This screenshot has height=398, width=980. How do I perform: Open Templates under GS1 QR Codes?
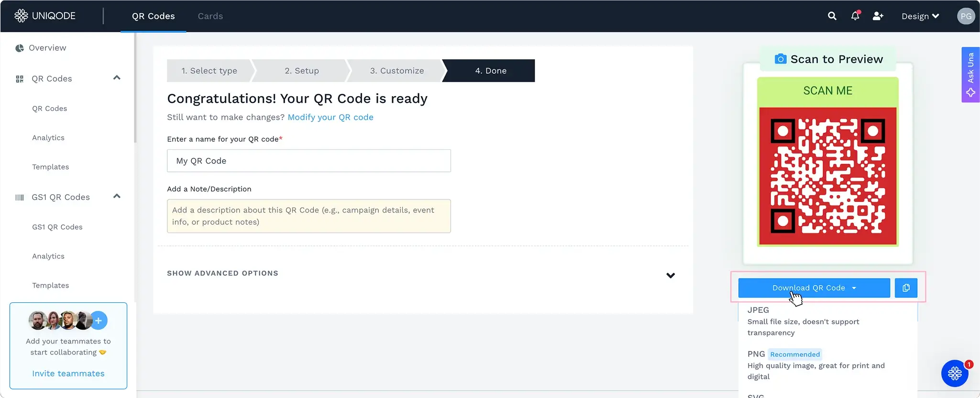(x=51, y=286)
